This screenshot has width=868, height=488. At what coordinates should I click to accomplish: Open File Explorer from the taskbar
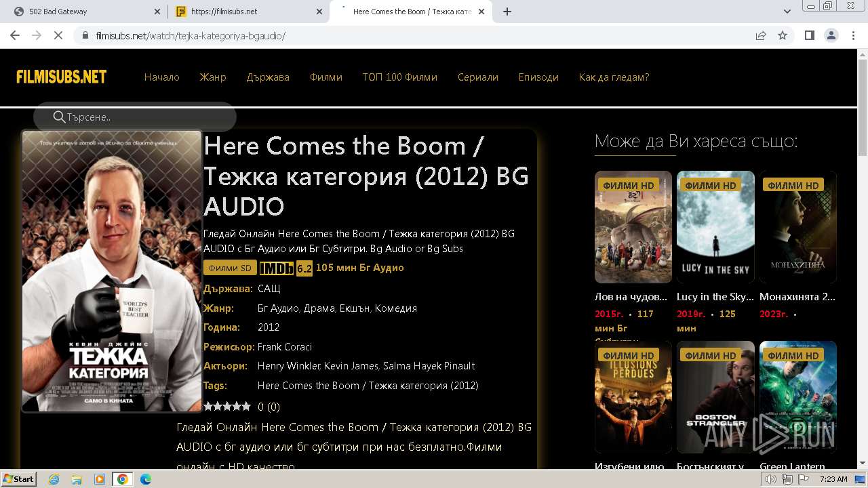pyautogui.click(x=77, y=479)
